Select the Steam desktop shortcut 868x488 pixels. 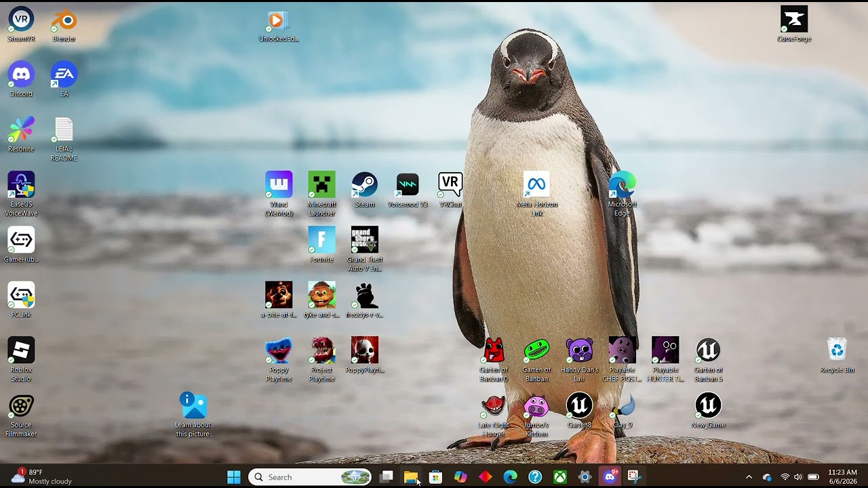click(x=364, y=190)
